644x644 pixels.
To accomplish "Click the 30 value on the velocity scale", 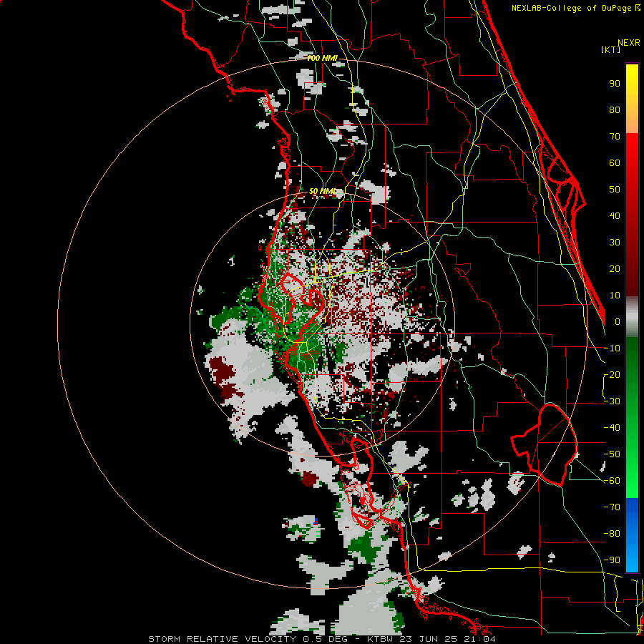I will pos(615,243).
